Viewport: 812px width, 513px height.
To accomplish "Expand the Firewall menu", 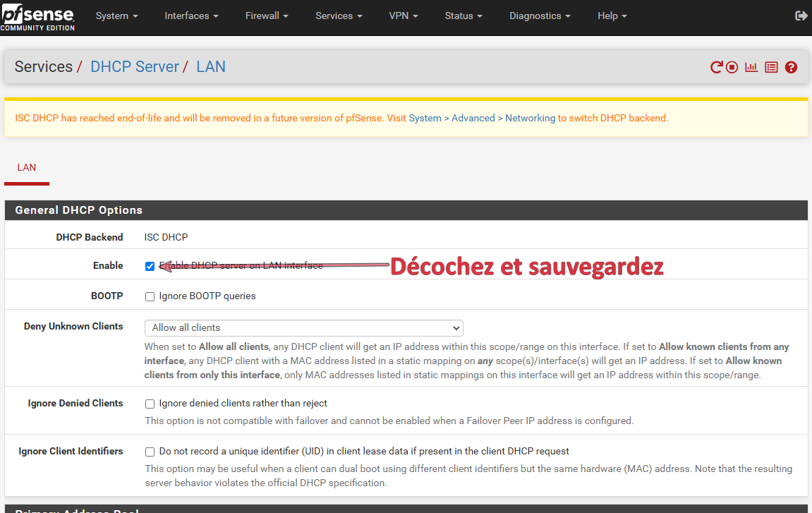I will point(267,16).
